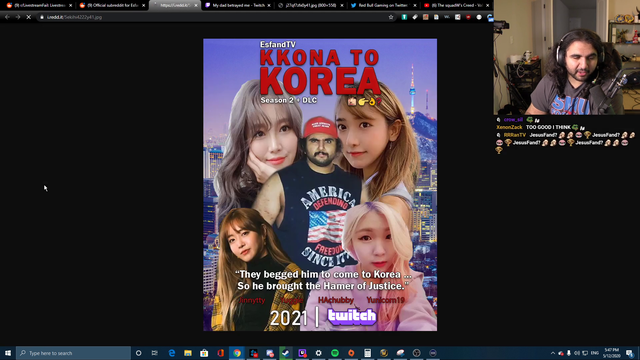Stop loading the current page
The image size is (640, 360).
pyautogui.click(x=29, y=17)
